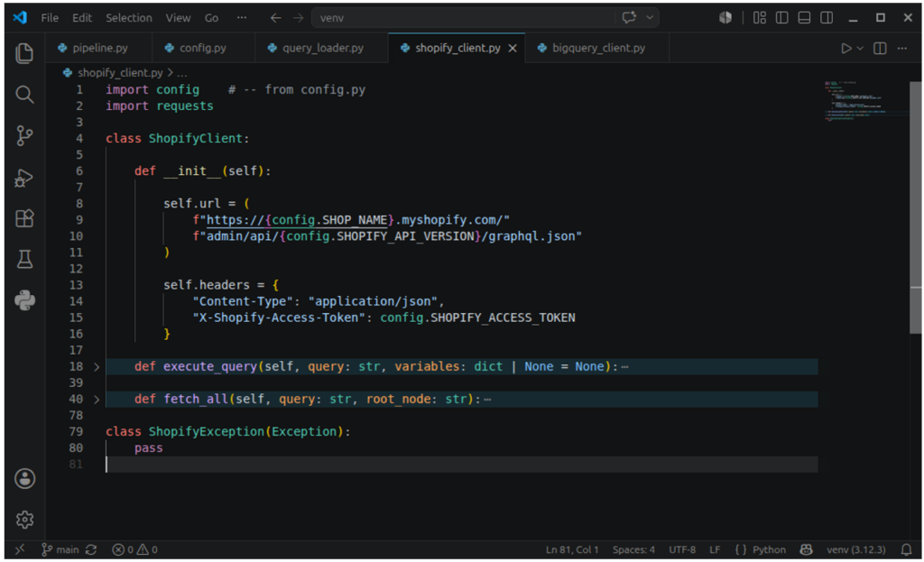924x562 pixels.
Task: Open the Manage gear menu
Action: pyautogui.click(x=24, y=520)
